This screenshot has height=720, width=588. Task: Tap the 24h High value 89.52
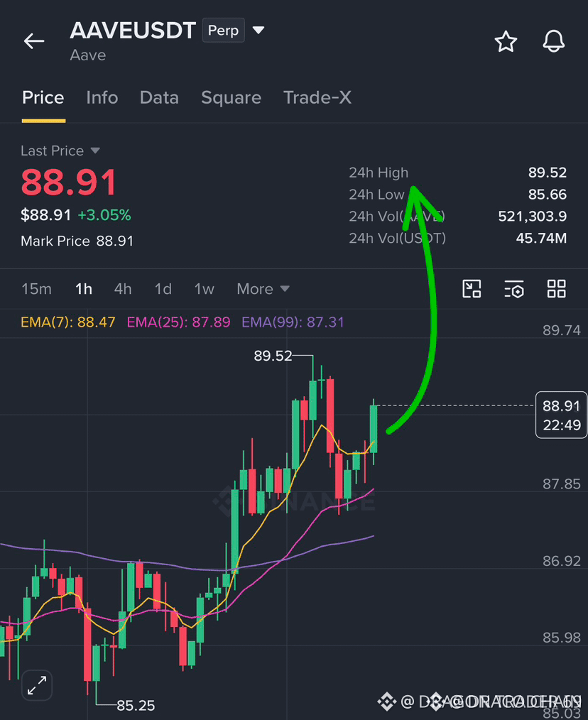pos(547,173)
